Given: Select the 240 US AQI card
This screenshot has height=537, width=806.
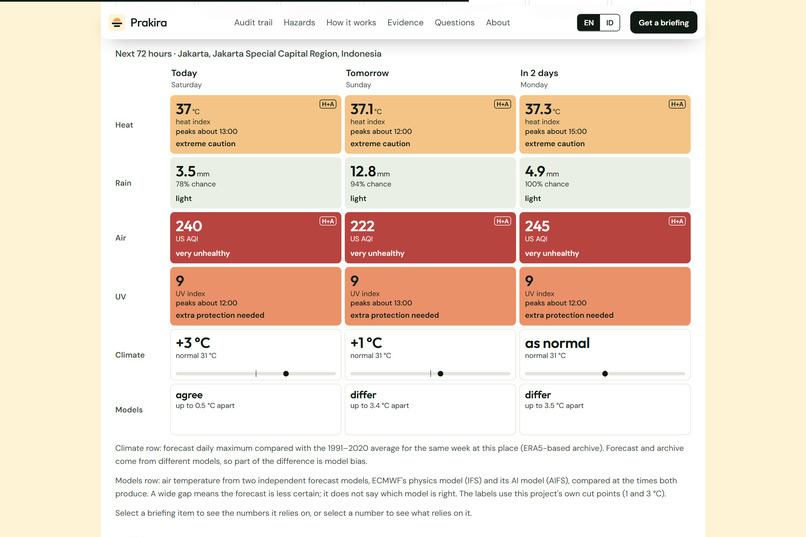Looking at the screenshot, I should 255,237.
